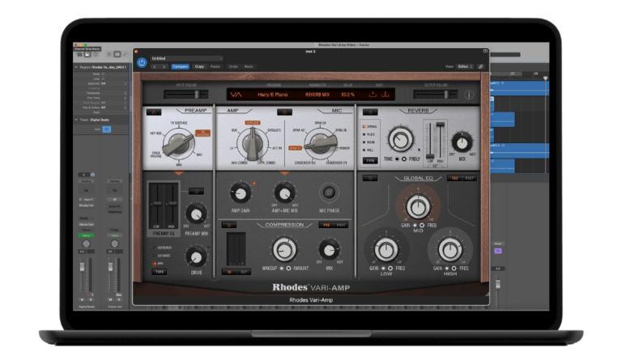Adjust the Global EQ Mid knob
622x364 pixels.
tap(418, 206)
